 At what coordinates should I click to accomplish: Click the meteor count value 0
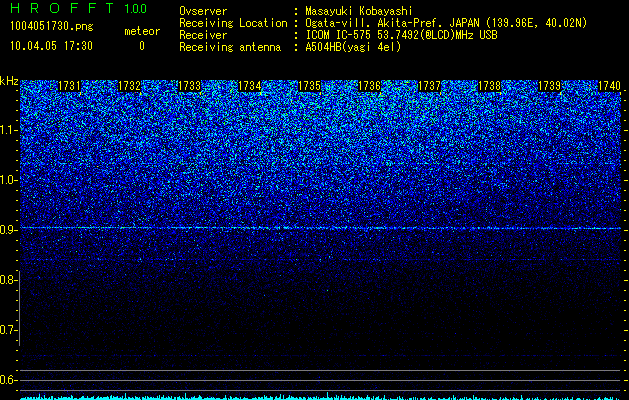coord(142,46)
